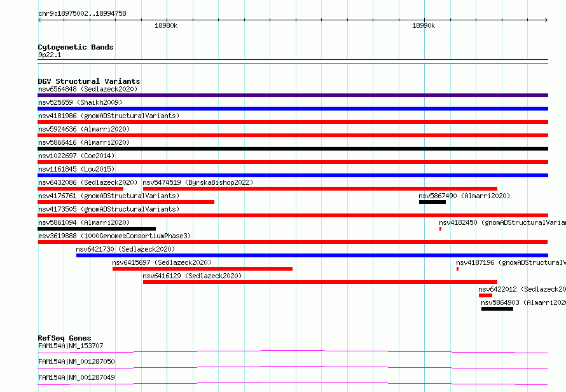Click the nsv4182450 variant label
The height and width of the screenshot is (392, 566).
pos(502,222)
